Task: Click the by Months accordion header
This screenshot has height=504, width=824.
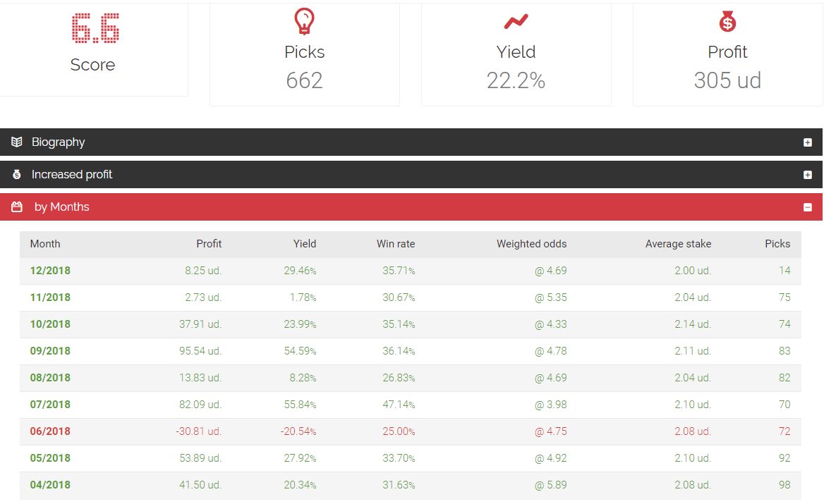Action: point(411,207)
